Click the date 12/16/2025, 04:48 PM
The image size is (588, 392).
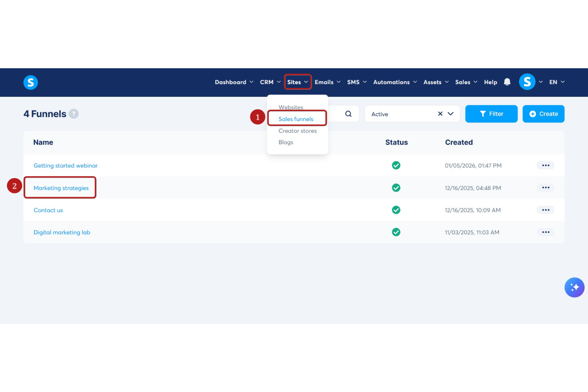[x=473, y=188]
